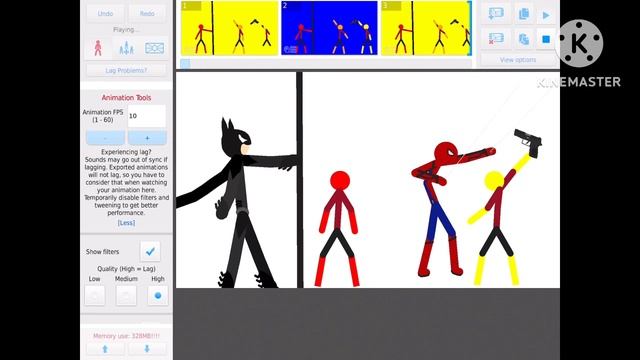Click the Redo button

pyautogui.click(x=147, y=13)
